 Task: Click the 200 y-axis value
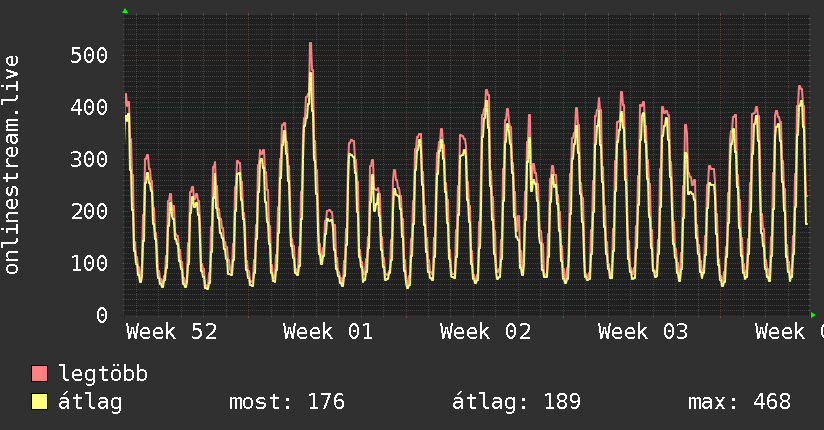pos(89,211)
